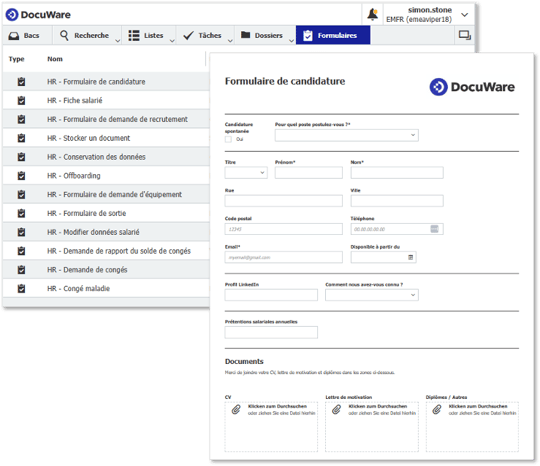Click form icon for Conservation des données
The width and height of the screenshot is (540, 466).
(x=21, y=157)
